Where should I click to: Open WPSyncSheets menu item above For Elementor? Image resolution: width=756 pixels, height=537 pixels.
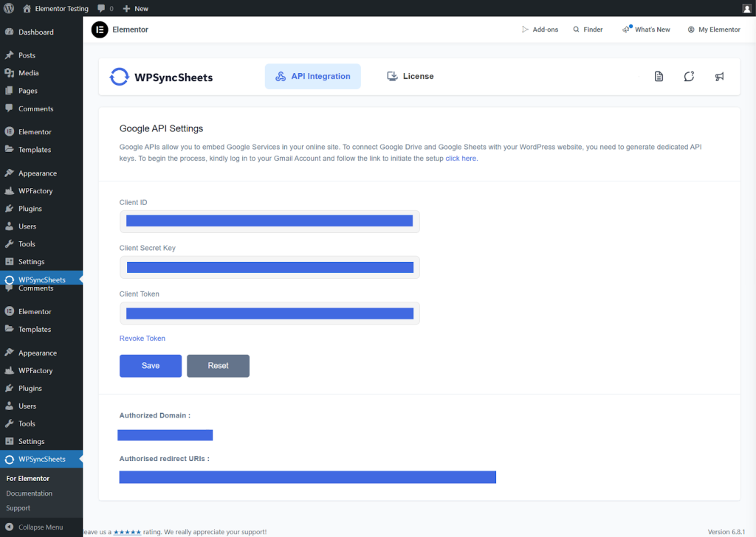pyautogui.click(x=41, y=459)
